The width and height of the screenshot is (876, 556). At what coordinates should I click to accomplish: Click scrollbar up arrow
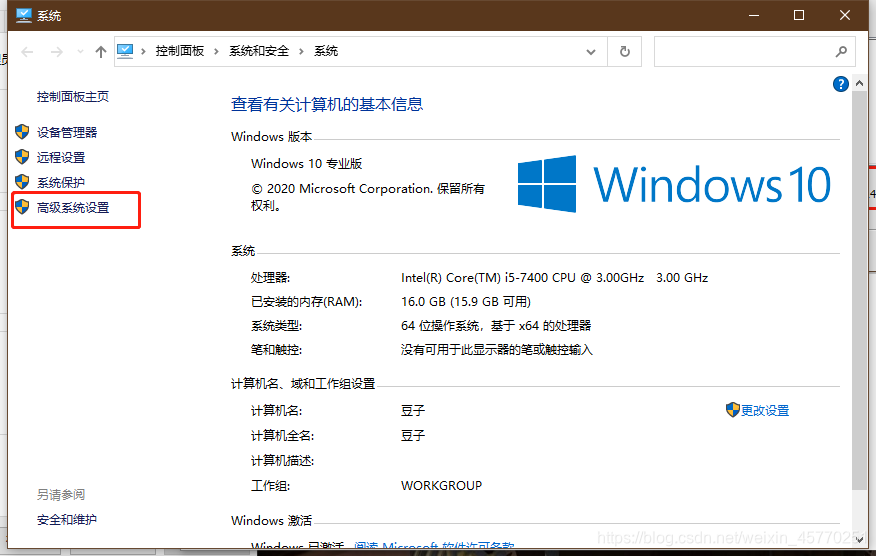coord(859,83)
